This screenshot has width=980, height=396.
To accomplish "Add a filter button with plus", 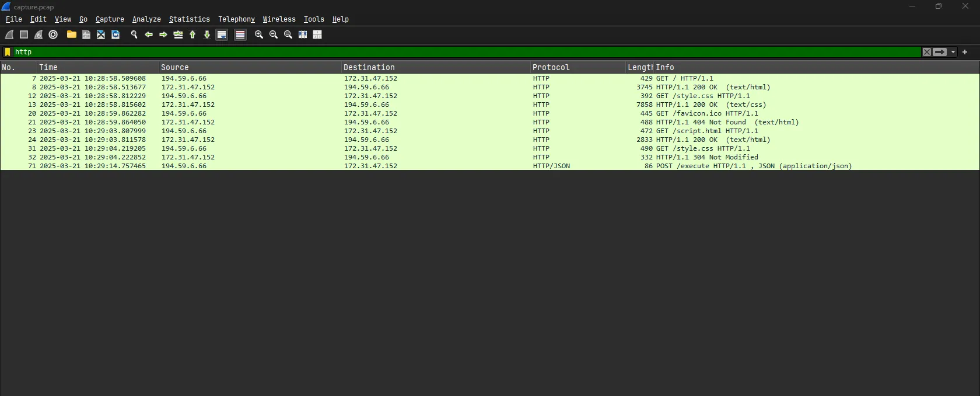I will [x=965, y=52].
